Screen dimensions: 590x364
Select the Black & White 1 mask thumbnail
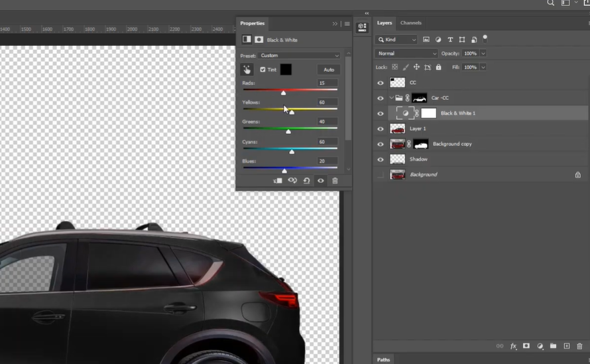(428, 113)
